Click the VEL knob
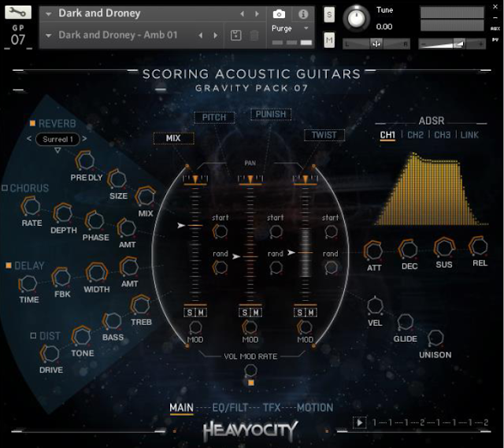The height and width of the screenshot is (448, 504). [x=375, y=305]
